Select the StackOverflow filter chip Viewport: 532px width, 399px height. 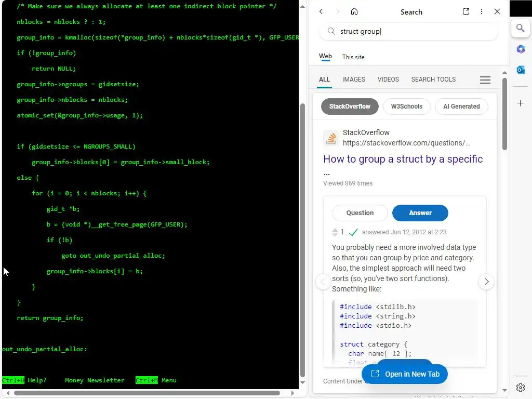coord(350,107)
